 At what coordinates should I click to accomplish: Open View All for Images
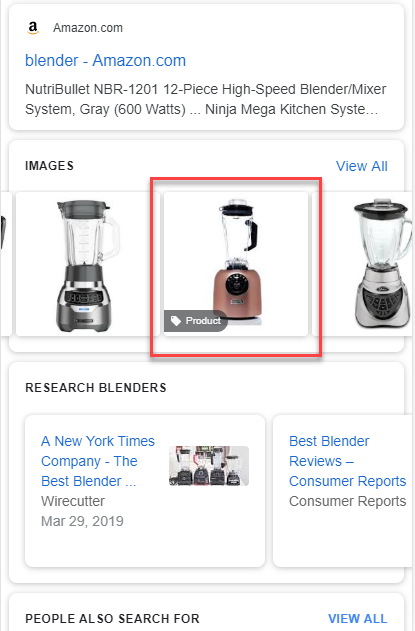click(361, 166)
